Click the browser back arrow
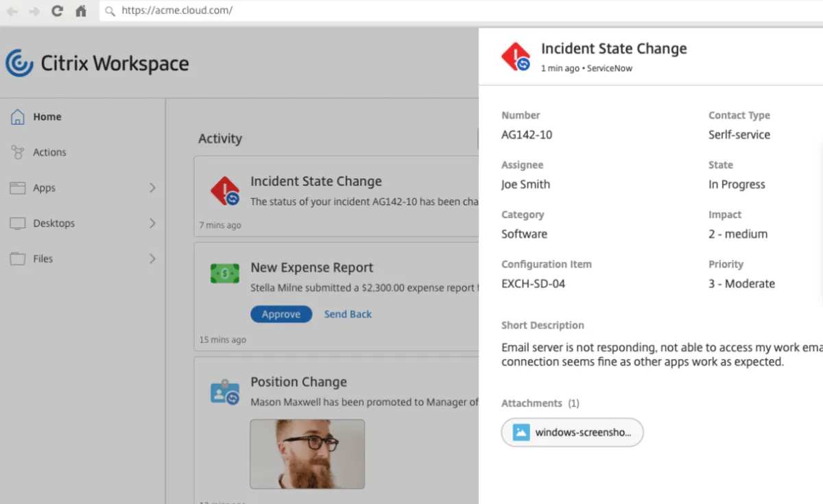This screenshot has width=823, height=504. click(12, 11)
